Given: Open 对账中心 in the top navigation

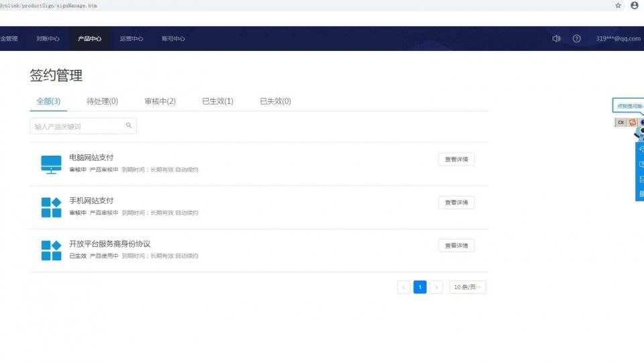Looking at the screenshot, I should [x=48, y=39].
